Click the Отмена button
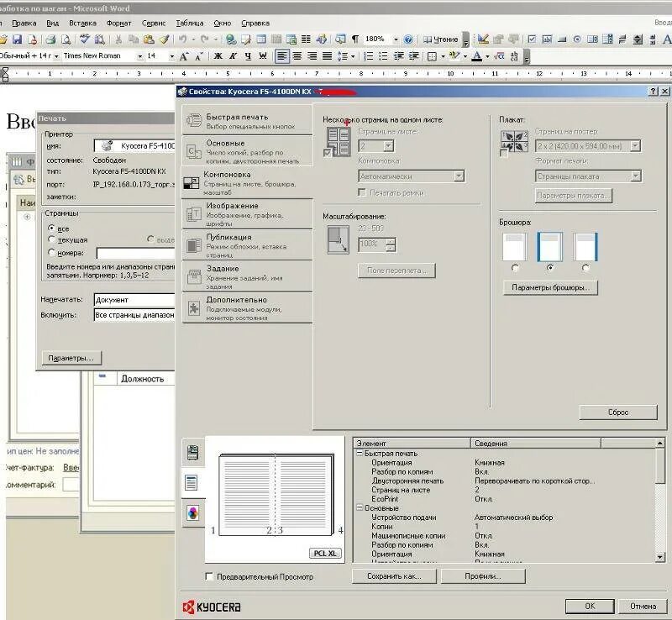672x620 pixels. pyautogui.click(x=643, y=606)
